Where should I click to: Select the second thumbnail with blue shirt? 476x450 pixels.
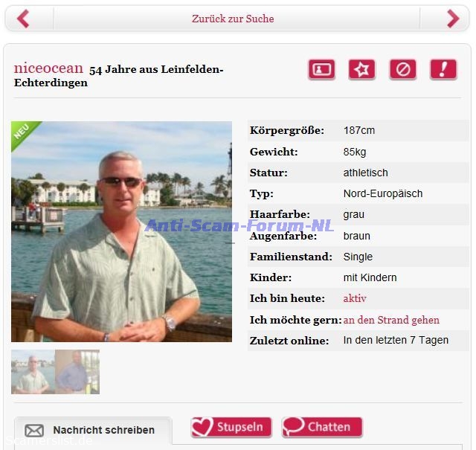click(x=77, y=372)
